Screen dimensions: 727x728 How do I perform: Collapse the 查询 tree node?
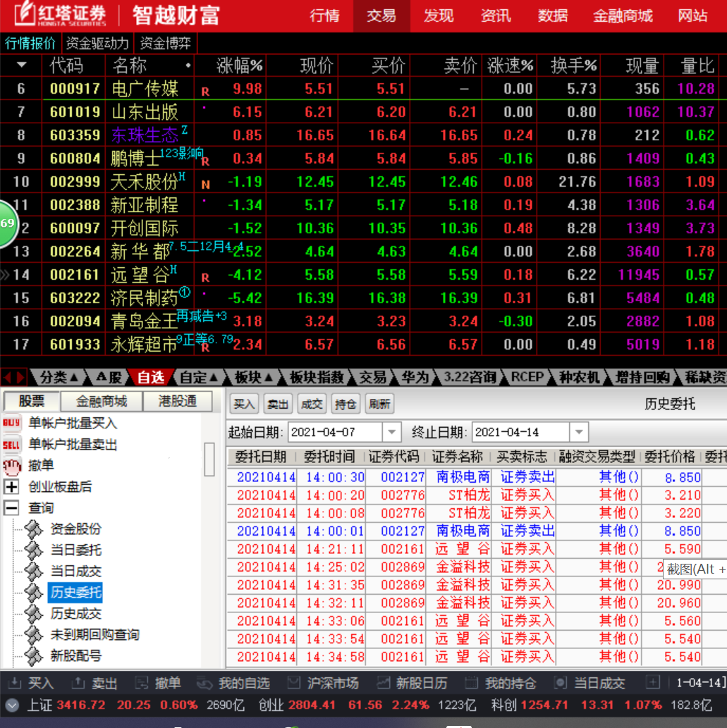pos(11,508)
